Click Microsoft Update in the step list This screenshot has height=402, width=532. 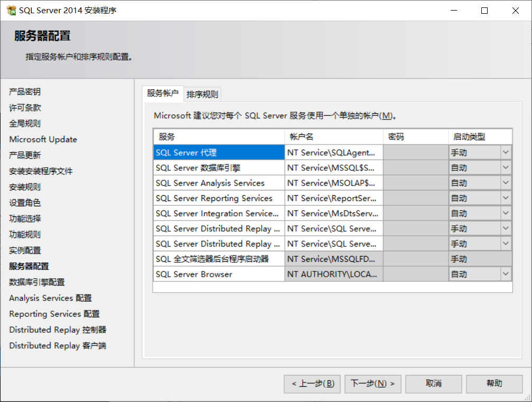[x=43, y=139]
